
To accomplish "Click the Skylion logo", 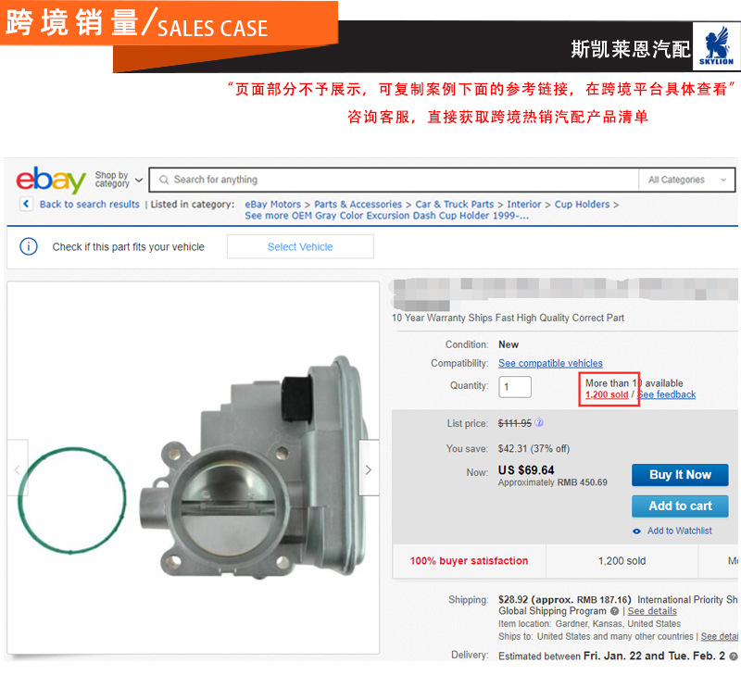I will click(x=716, y=47).
